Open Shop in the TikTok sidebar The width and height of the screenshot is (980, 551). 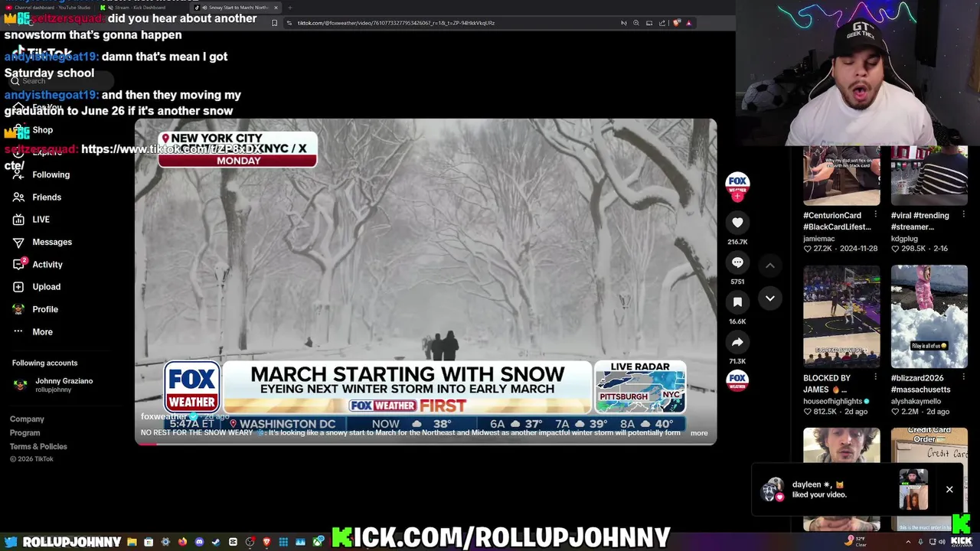(32, 130)
